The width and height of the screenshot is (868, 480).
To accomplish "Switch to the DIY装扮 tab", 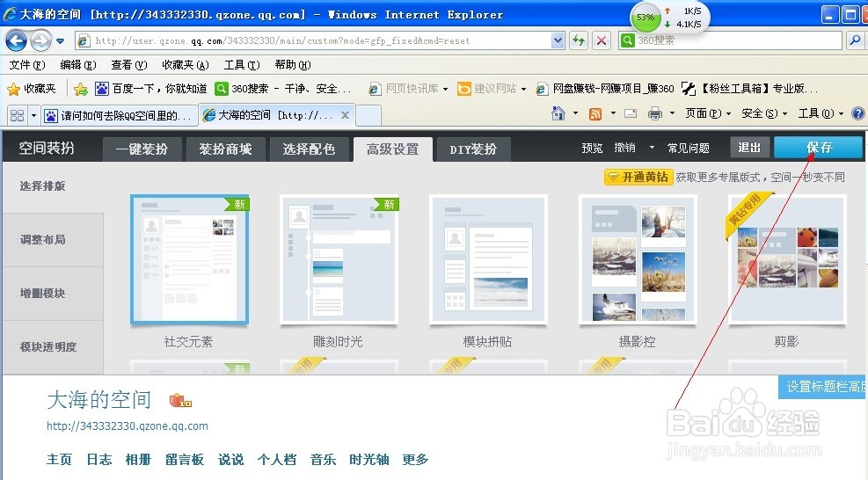I will point(473,149).
